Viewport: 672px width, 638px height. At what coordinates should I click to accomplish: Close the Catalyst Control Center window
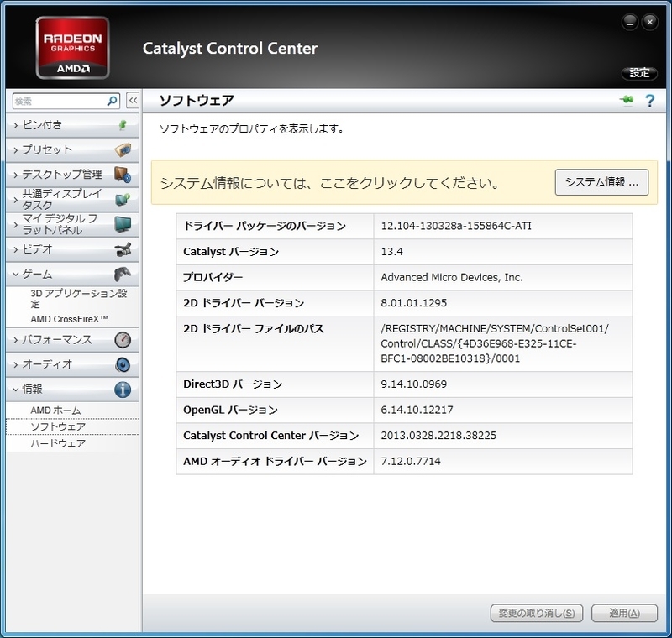649,23
